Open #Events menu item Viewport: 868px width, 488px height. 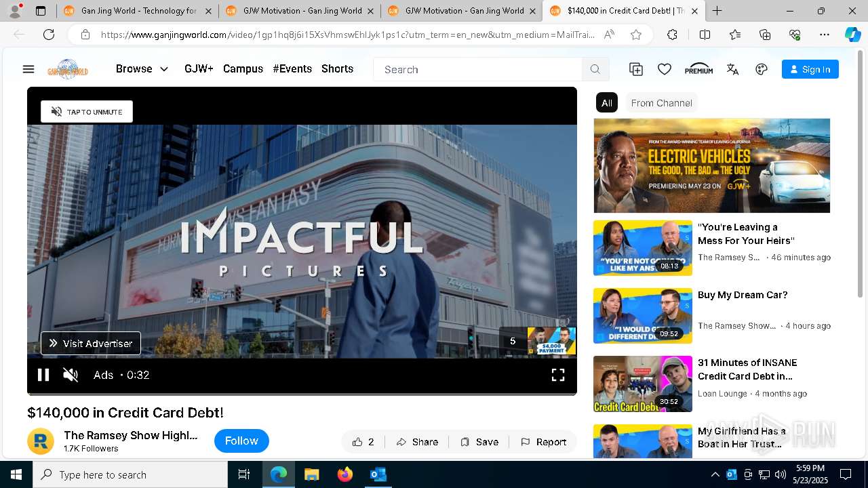[292, 69]
